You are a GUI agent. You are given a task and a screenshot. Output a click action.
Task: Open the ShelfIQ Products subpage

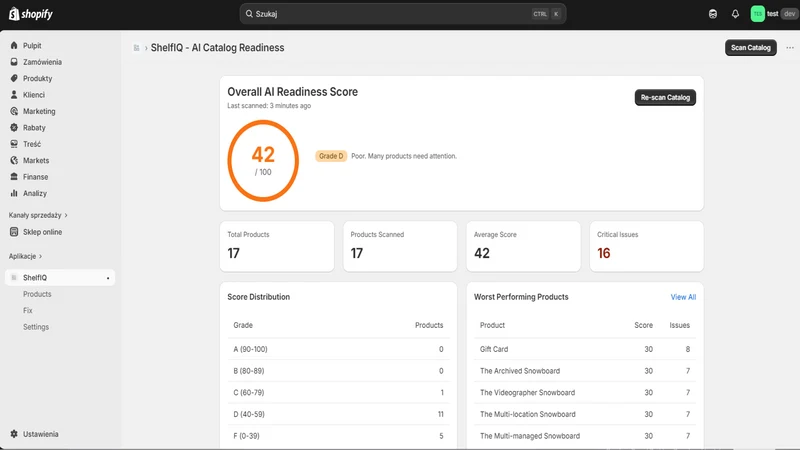click(x=37, y=294)
